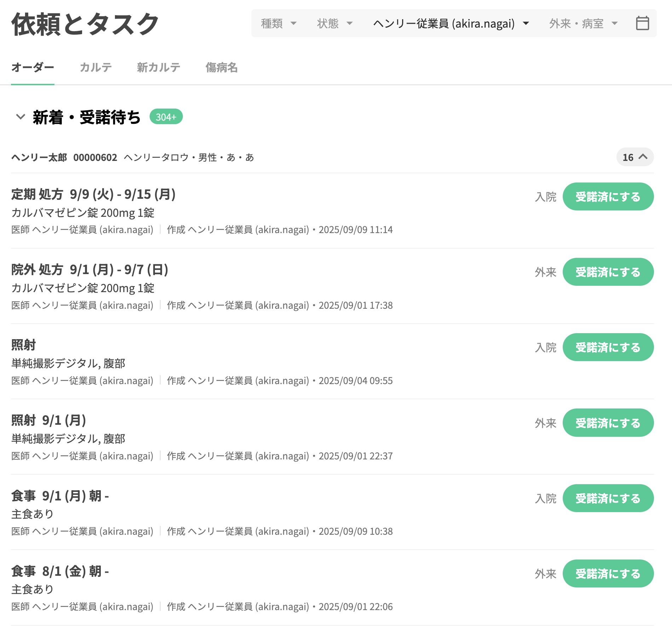Open the 定期 処方 カルバマゼピン錠 order details
672x626 pixels.
click(x=93, y=195)
